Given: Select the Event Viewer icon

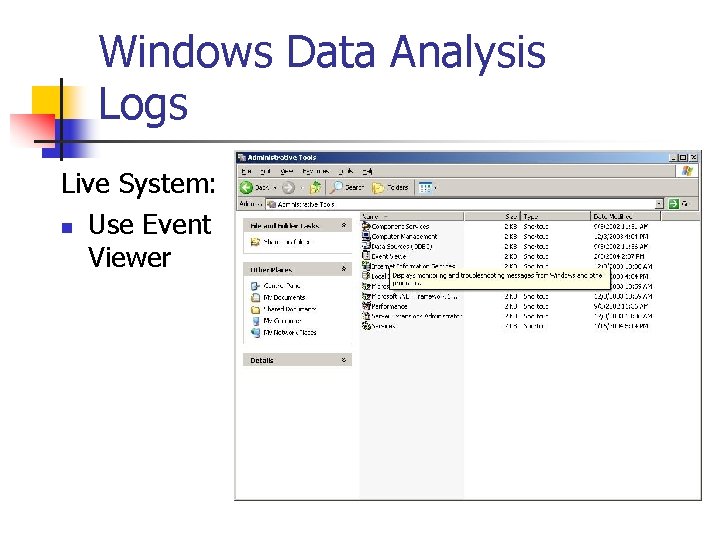Looking at the screenshot, I should 366,256.
